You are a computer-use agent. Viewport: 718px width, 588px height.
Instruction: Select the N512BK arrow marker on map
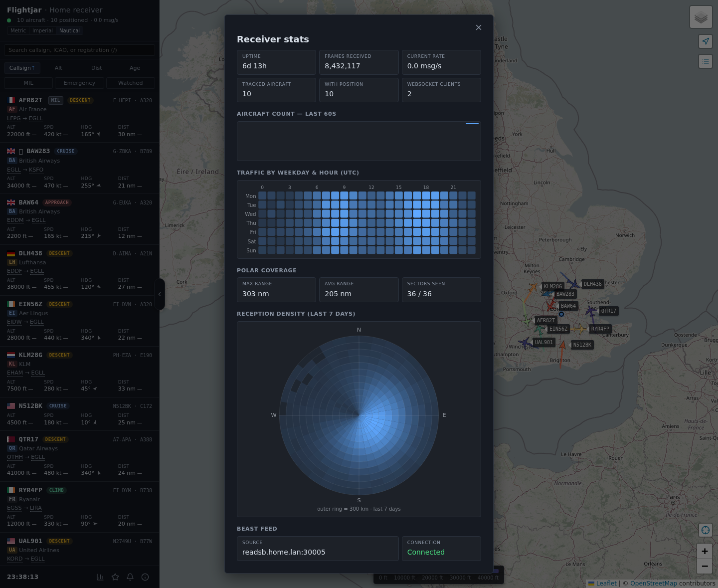tap(563, 345)
